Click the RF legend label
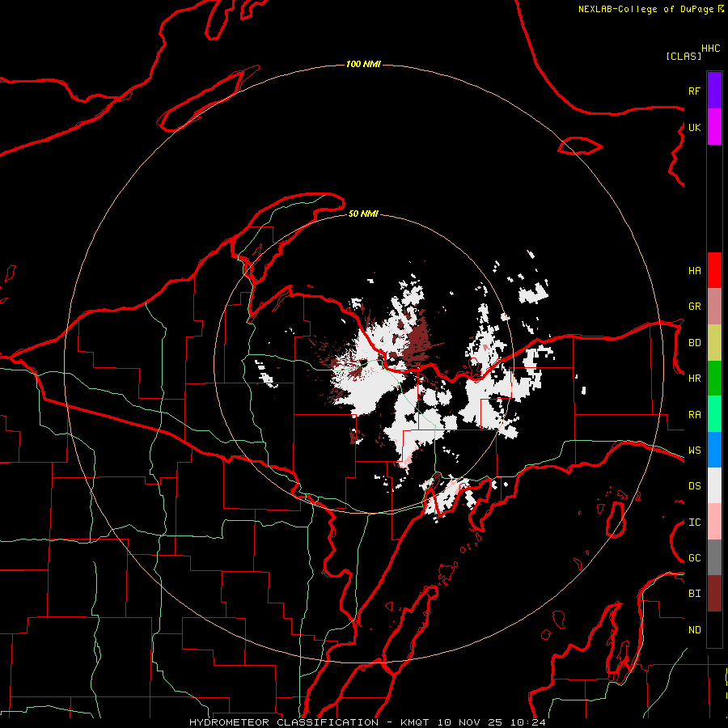This screenshot has height=728, width=728. [694, 91]
